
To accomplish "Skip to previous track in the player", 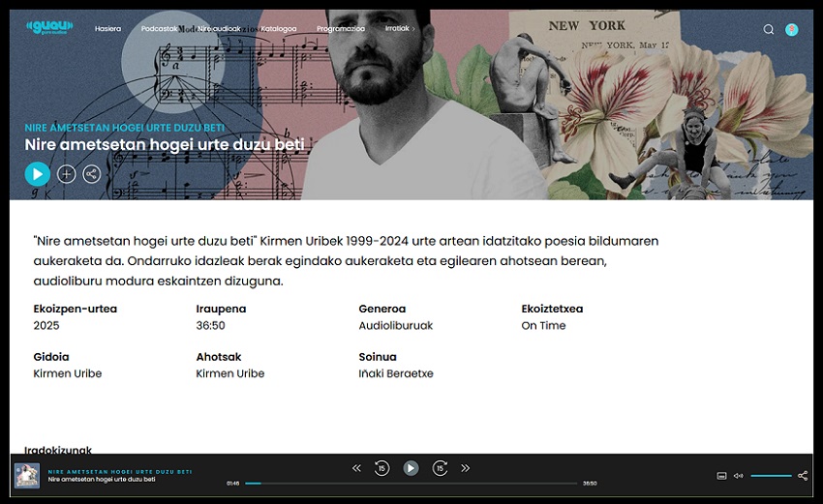I will click(x=356, y=468).
